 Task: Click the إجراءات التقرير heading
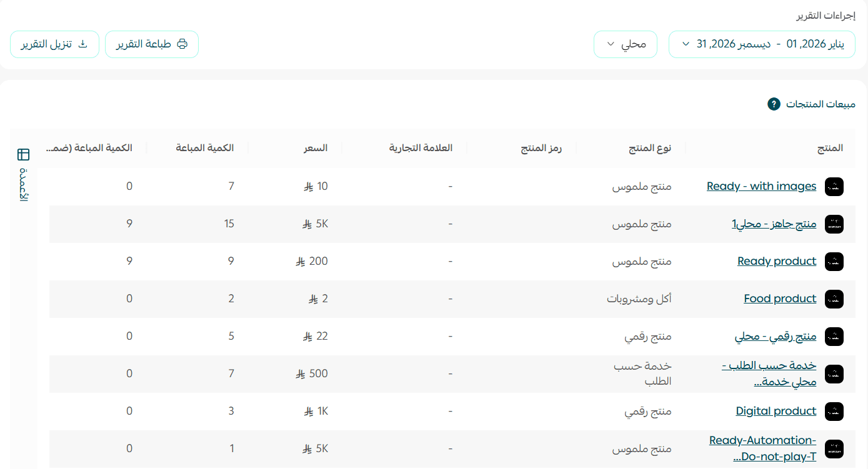[x=826, y=16]
